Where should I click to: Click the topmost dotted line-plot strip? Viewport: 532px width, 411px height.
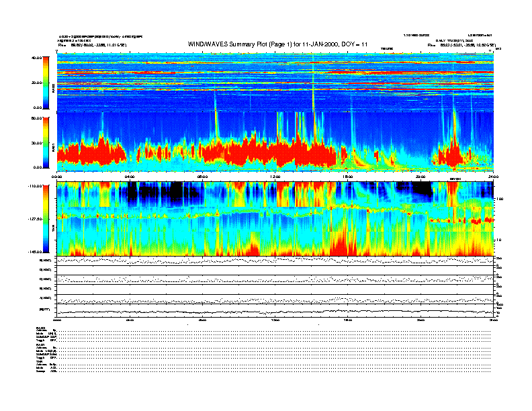(x=275, y=261)
